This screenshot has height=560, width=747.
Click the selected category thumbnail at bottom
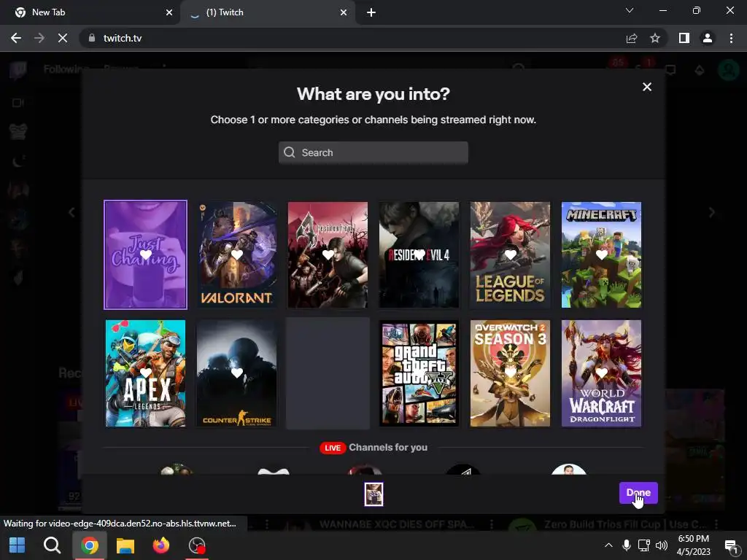tap(373, 494)
